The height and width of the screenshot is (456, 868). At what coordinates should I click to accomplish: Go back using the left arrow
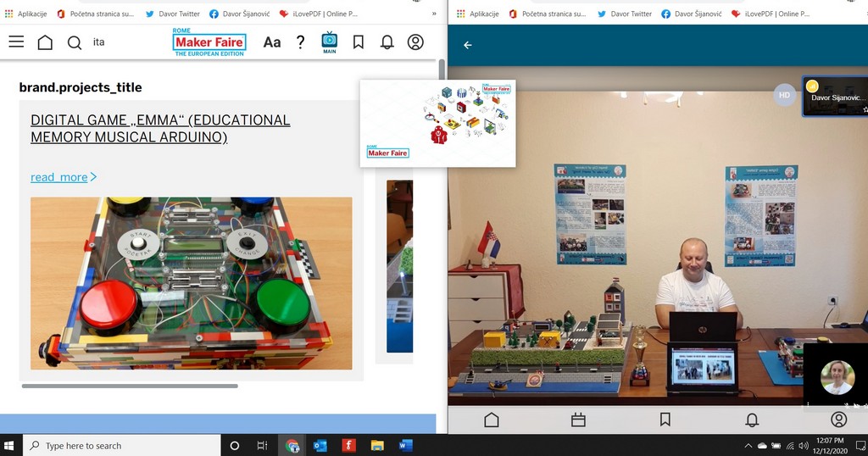point(467,45)
